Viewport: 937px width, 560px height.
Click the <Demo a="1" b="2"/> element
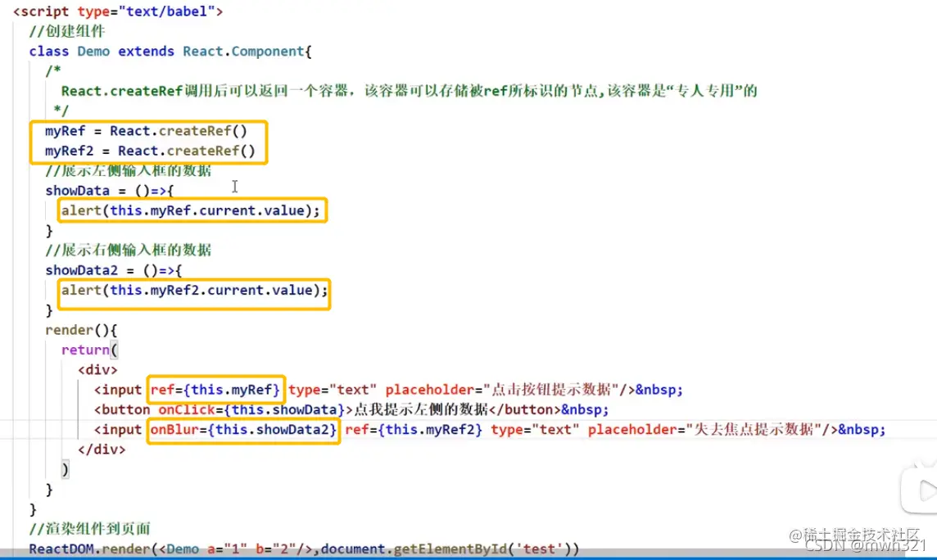coord(235,549)
